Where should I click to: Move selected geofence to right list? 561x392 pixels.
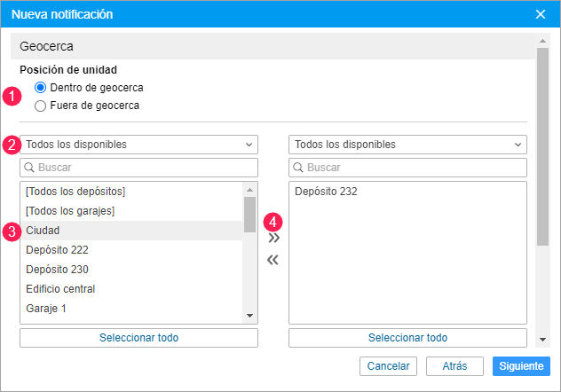273,238
